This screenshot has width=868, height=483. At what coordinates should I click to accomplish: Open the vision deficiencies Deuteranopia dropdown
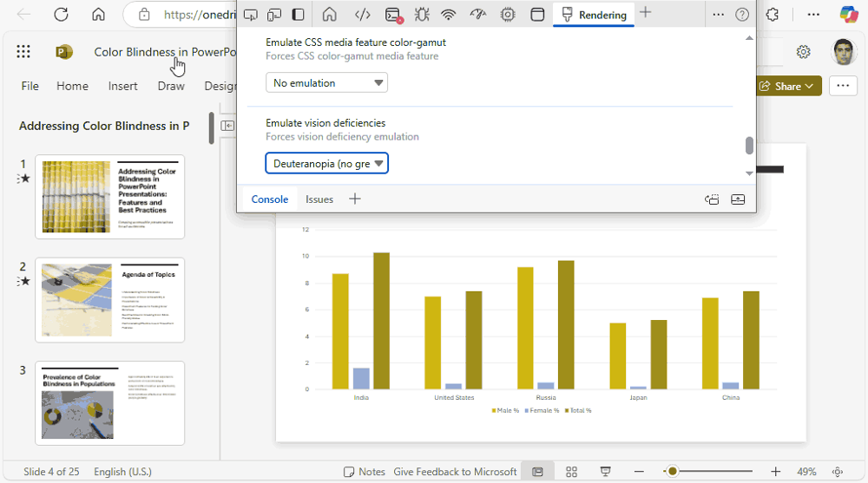326,163
